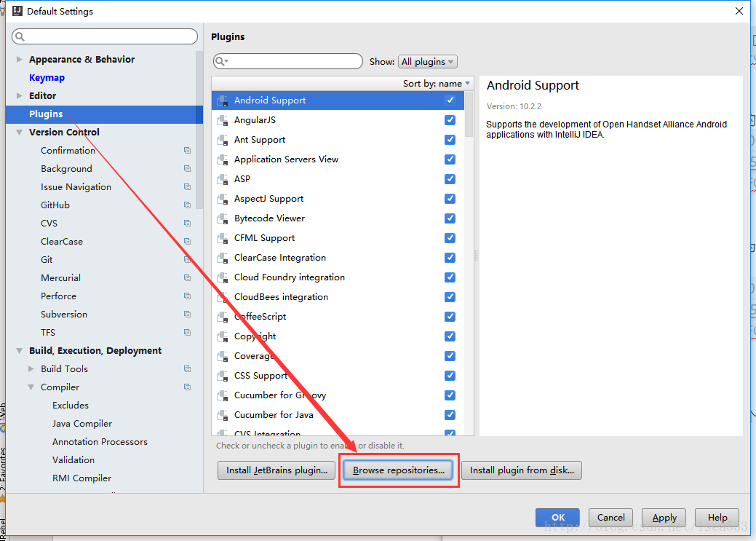Uncheck the Android Support plugin checkbox
This screenshot has height=541, width=756.
450,100
